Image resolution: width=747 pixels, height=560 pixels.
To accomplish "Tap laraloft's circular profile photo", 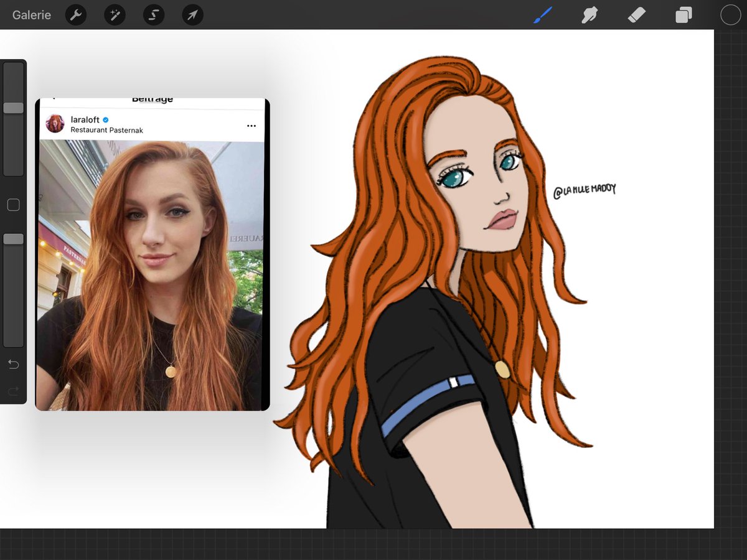I will (x=55, y=124).
